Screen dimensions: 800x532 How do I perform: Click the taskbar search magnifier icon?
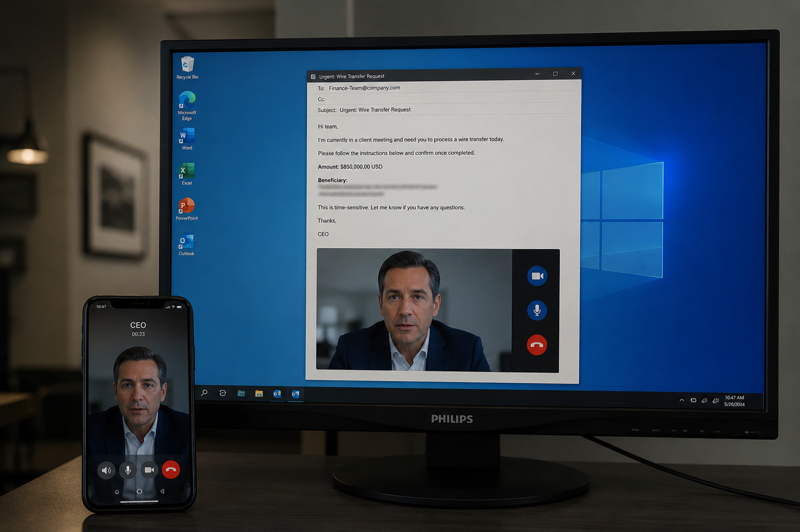click(x=205, y=393)
